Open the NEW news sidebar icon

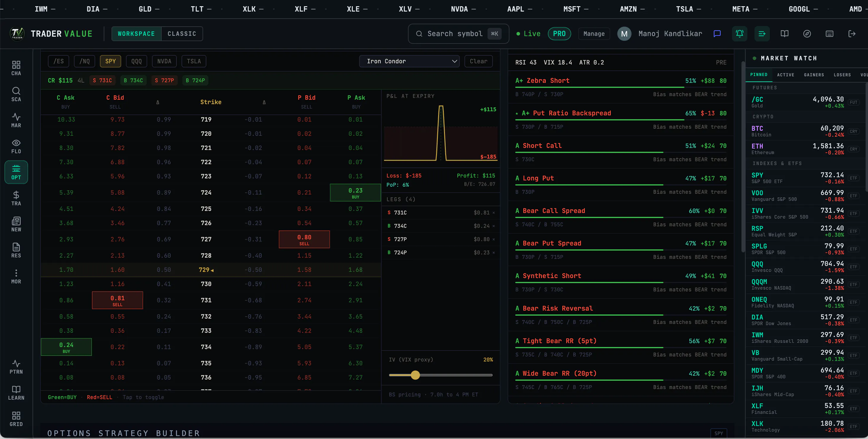coord(16,224)
